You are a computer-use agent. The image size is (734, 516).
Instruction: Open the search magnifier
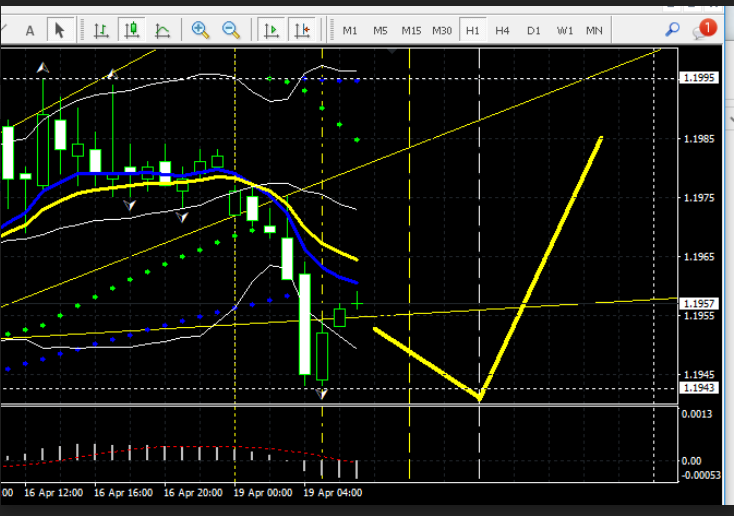672,30
